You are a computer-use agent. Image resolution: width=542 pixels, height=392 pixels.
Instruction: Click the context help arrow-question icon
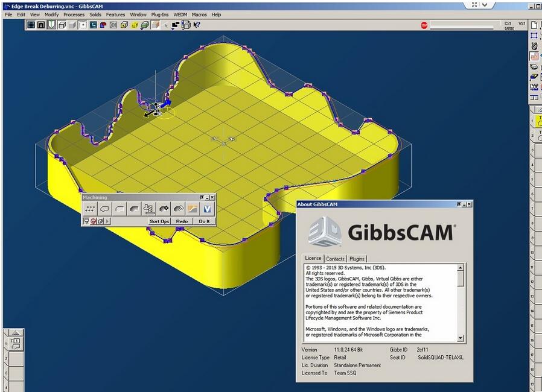tap(197, 25)
